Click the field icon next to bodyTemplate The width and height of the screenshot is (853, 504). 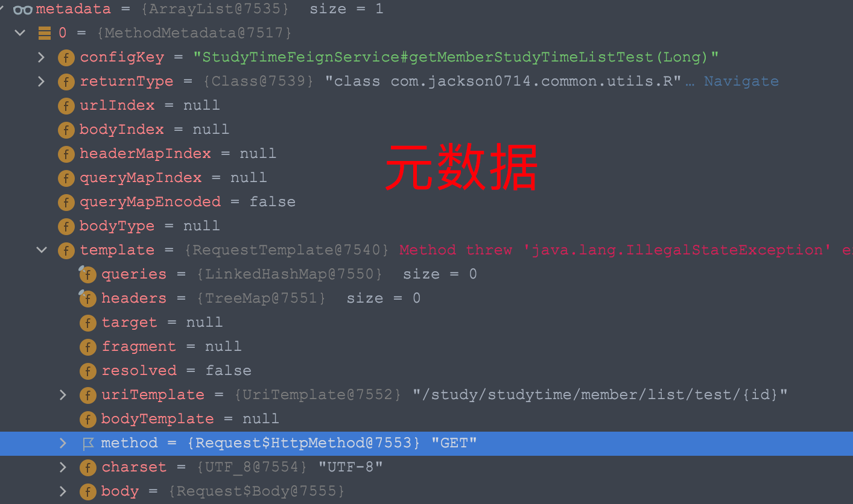click(87, 419)
